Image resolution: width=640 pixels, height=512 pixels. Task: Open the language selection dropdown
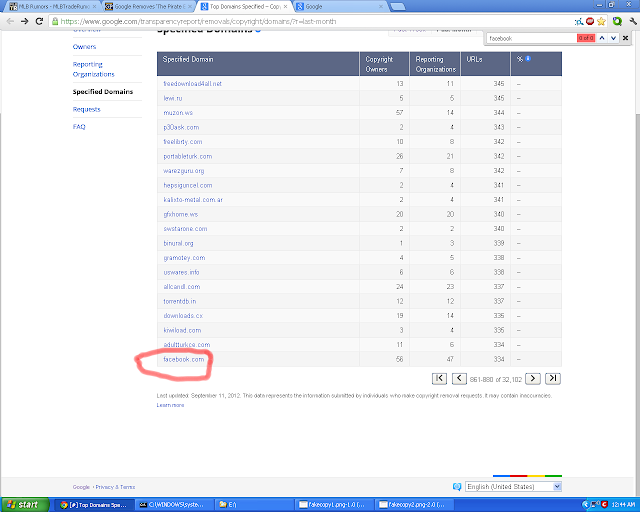(513, 486)
